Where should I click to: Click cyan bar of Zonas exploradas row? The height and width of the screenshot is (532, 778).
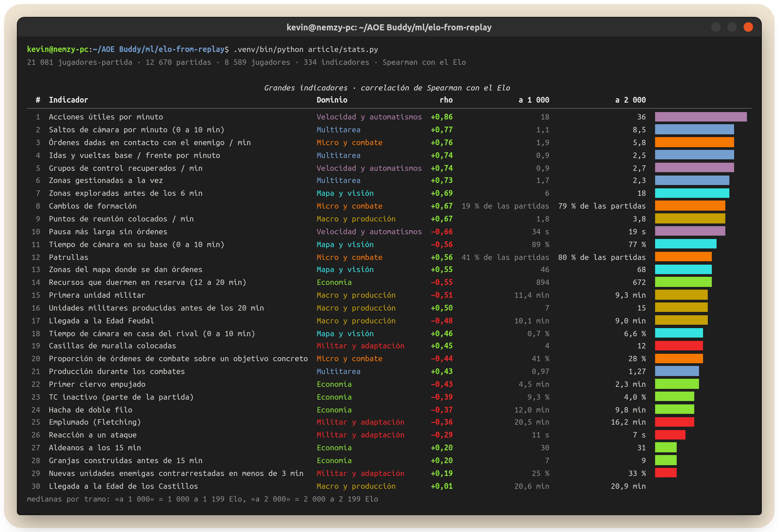tap(692, 193)
